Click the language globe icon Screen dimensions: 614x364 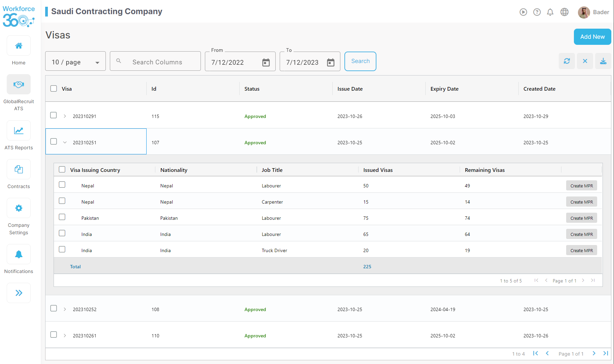pos(564,12)
